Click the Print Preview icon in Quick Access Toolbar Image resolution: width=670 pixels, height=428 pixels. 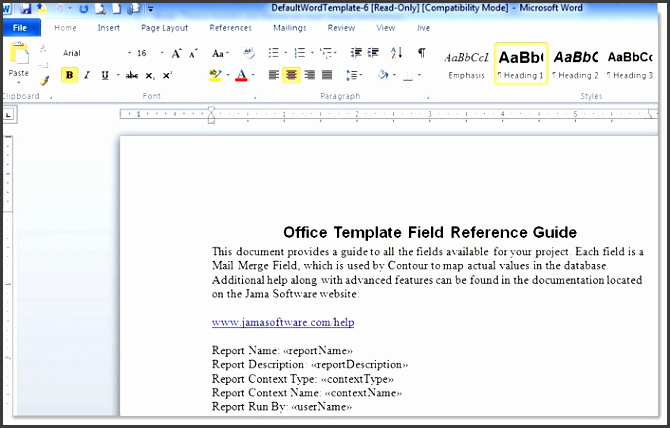(100, 8)
